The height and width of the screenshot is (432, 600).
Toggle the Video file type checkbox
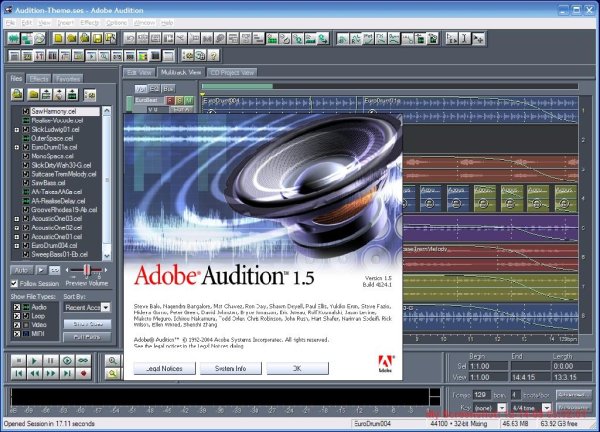coord(17,325)
